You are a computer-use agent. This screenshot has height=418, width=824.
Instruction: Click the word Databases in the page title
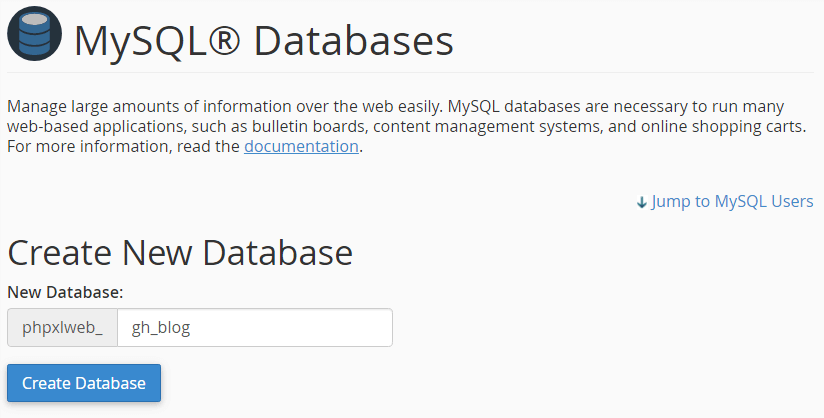(353, 40)
